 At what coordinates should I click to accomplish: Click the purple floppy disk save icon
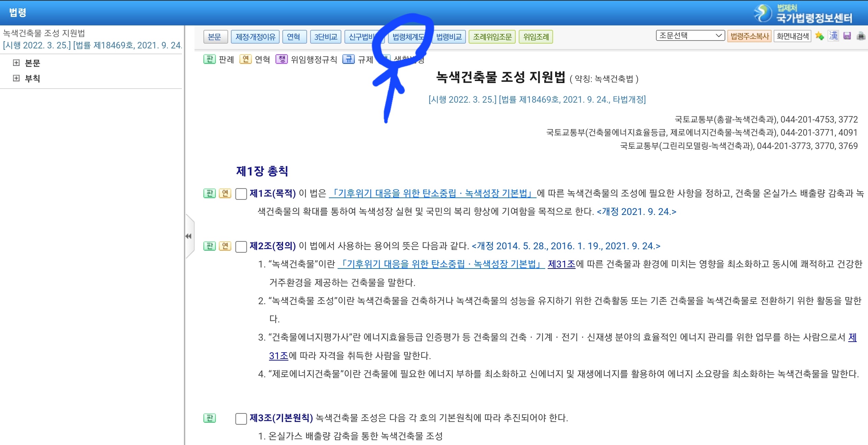(847, 36)
